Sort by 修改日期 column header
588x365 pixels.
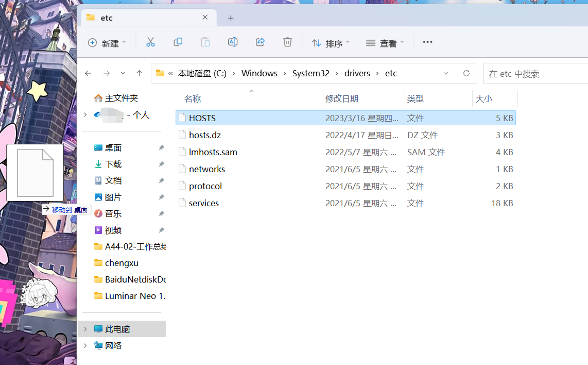coord(342,99)
